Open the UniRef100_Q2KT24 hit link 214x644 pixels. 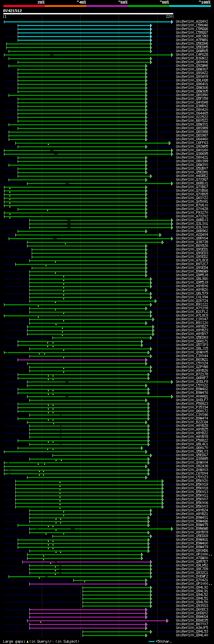[192, 301]
